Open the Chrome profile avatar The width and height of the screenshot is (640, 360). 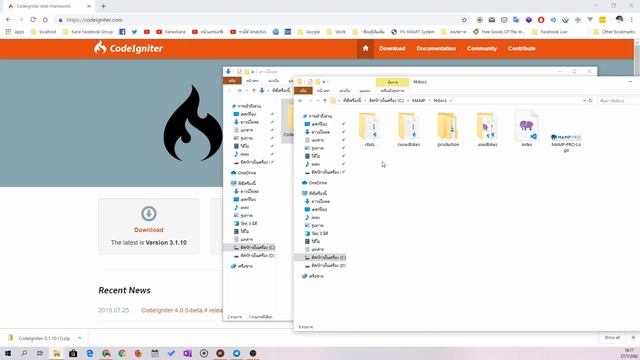(619, 20)
